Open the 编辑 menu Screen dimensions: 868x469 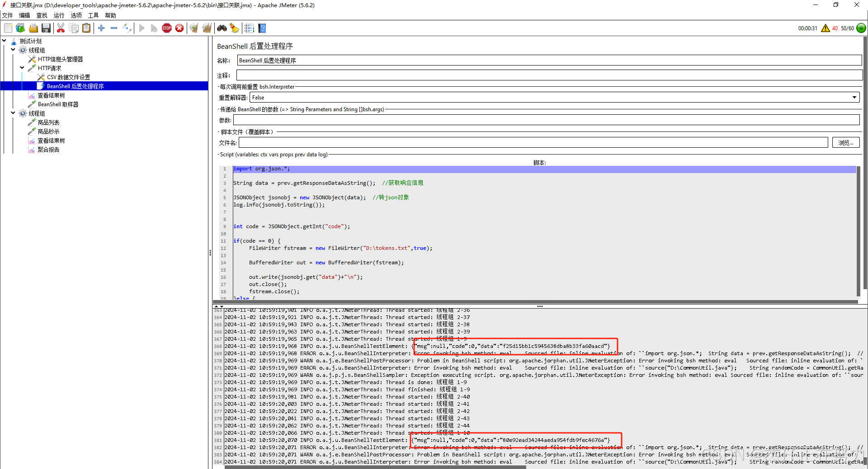tap(24, 15)
